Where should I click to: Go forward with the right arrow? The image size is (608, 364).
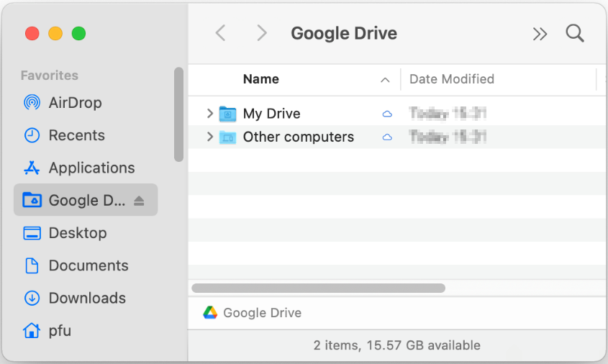click(x=262, y=33)
